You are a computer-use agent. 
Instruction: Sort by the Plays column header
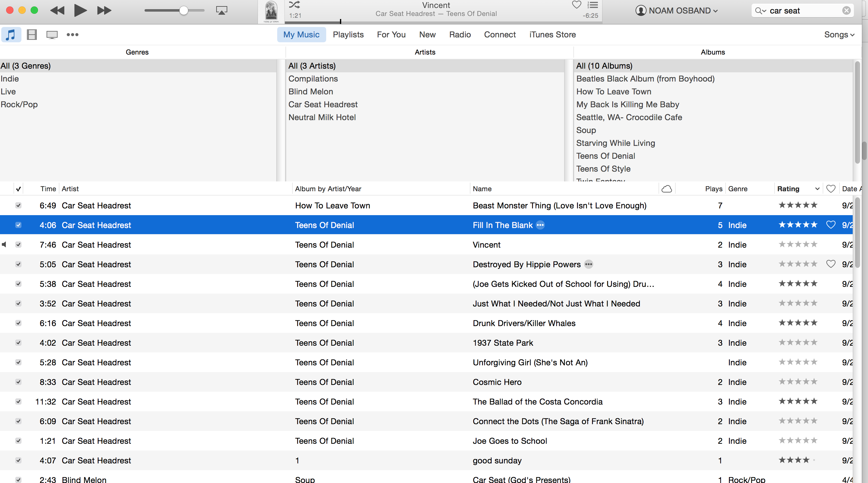tap(714, 189)
